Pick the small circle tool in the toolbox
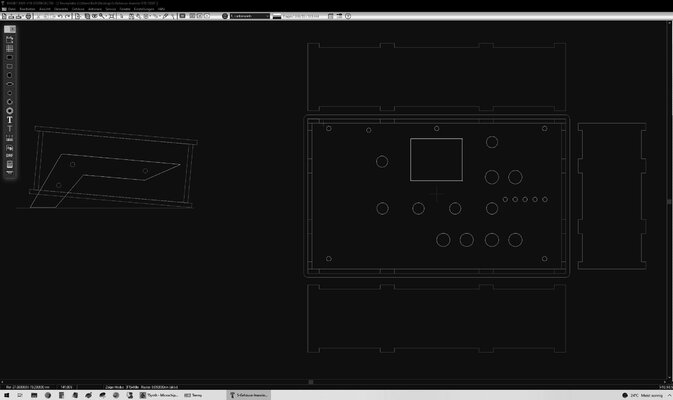This screenshot has height=400, width=673. (9, 93)
